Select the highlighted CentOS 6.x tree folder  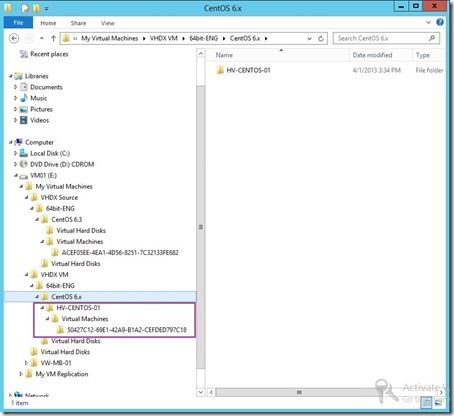pos(66,296)
